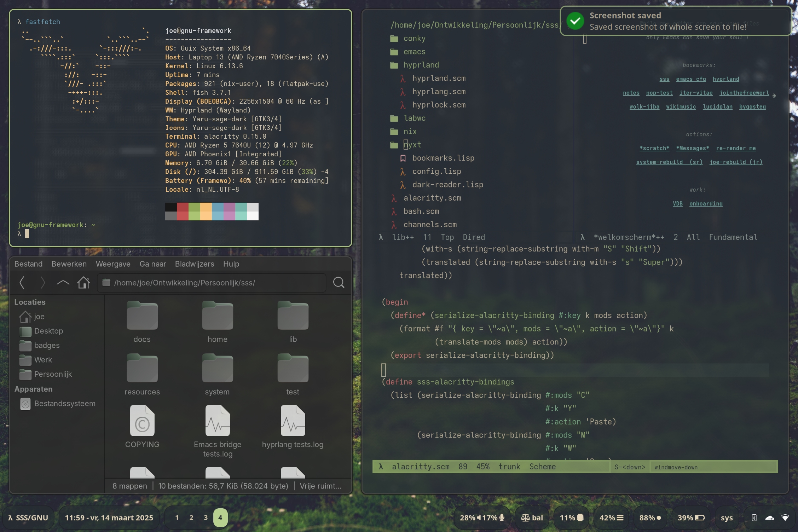Click the green checkmark in screenshot notification
This screenshot has width=798, height=532.
[575, 21]
